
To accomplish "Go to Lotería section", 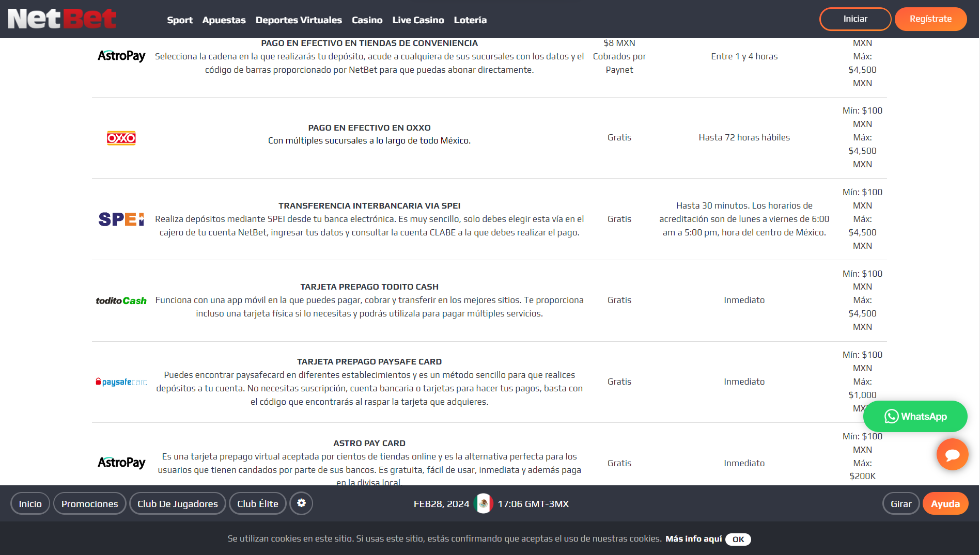I will click(470, 20).
